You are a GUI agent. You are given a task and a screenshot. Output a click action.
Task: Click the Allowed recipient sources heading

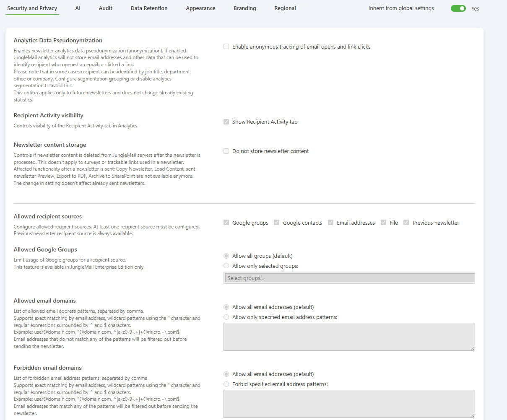(x=48, y=216)
